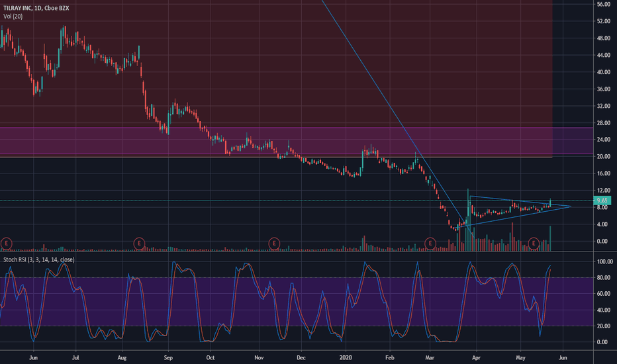Image resolution: width=617 pixels, height=364 pixels.
Task: Click the 80.00 Stoch RSI scale label
Action: pos(603,278)
